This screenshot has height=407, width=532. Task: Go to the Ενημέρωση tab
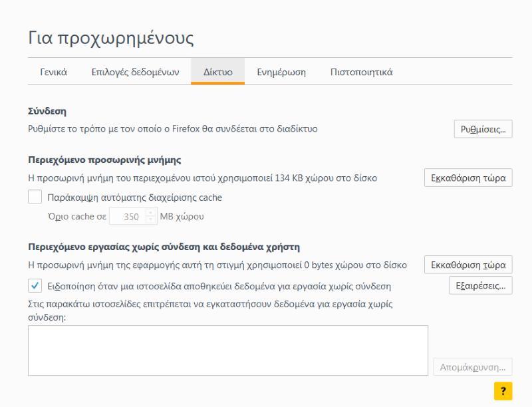pyautogui.click(x=281, y=72)
